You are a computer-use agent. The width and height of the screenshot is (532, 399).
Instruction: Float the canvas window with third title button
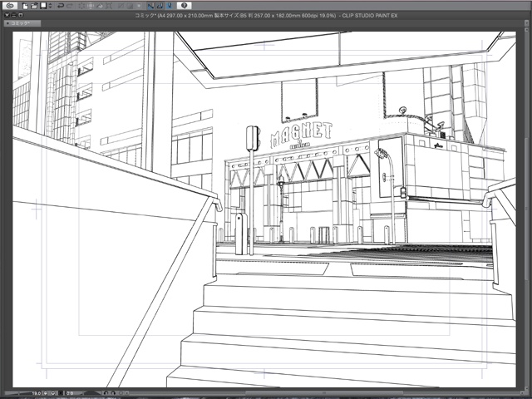click(20, 15)
